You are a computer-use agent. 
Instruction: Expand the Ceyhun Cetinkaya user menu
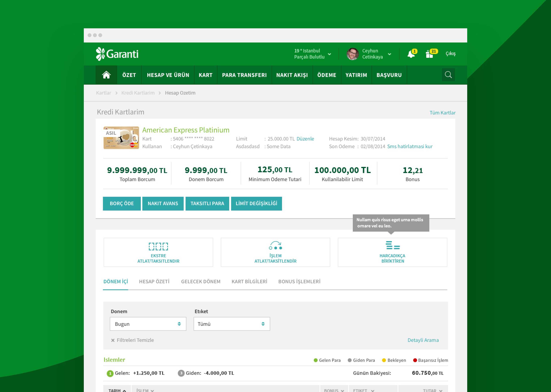[389, 54]
